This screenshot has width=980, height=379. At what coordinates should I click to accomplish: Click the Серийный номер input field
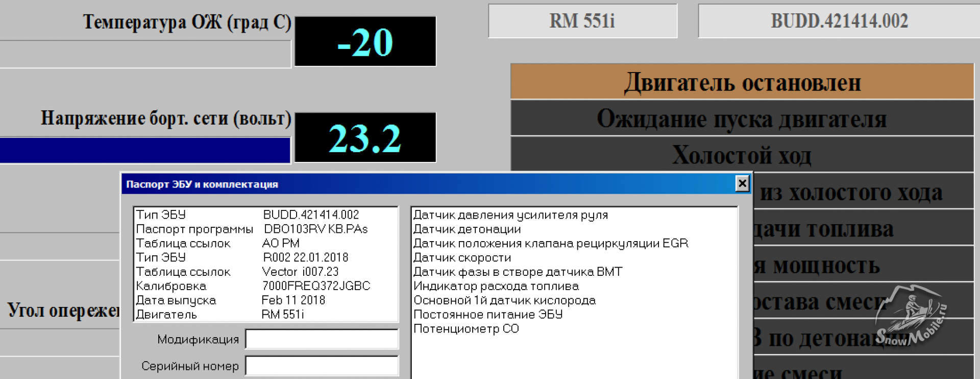[x=322, y=366]
